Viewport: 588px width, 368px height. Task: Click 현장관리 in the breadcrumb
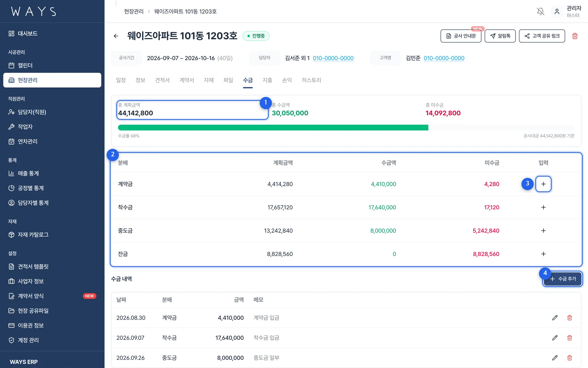pos(134,11)
